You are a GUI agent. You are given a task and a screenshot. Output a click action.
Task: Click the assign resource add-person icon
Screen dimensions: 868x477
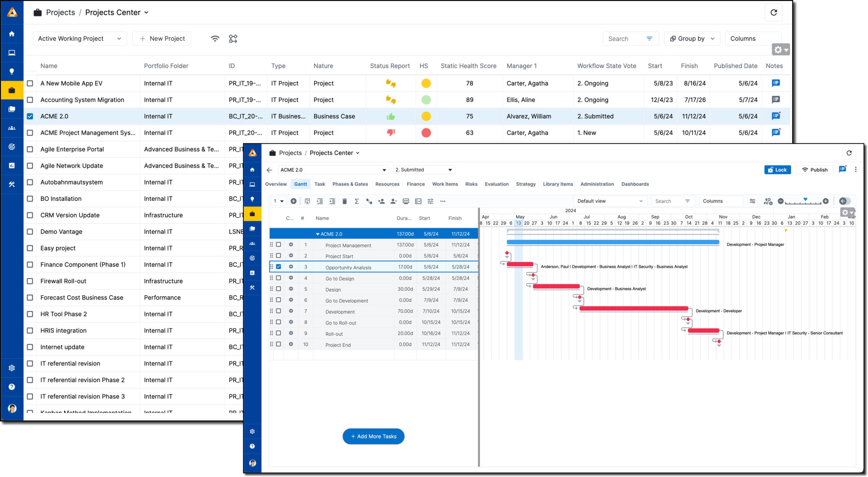coord(381,201)
